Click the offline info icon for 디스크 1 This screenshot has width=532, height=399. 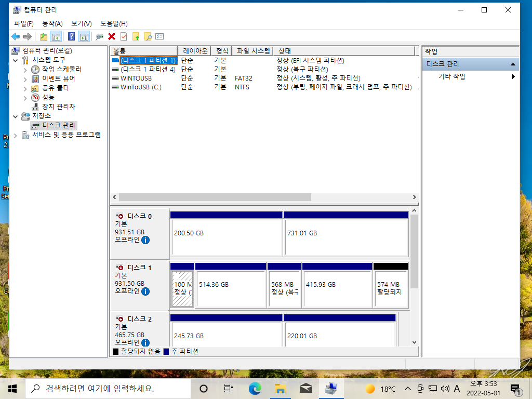coord(145,291)
